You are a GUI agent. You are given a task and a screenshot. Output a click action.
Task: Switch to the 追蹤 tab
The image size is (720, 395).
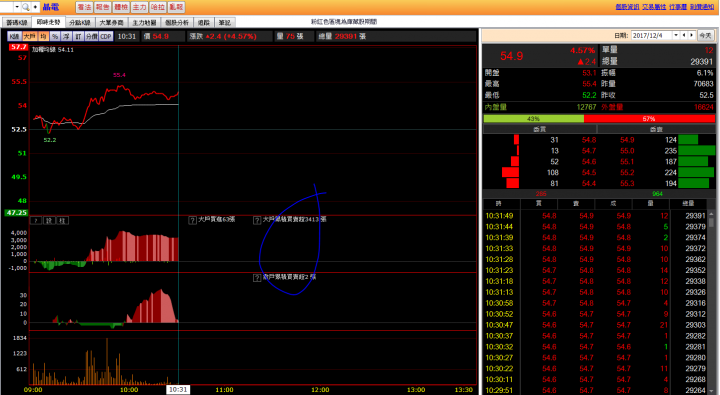point(204,23)
